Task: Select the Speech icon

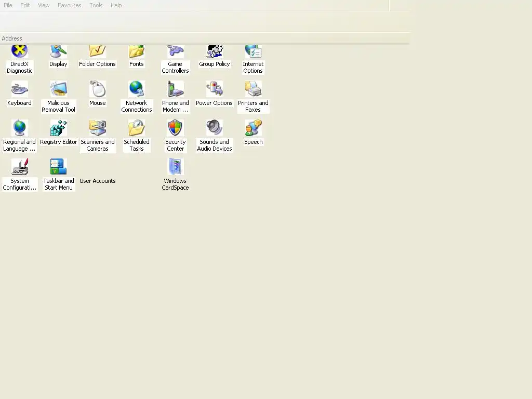Action: (253, 128)
